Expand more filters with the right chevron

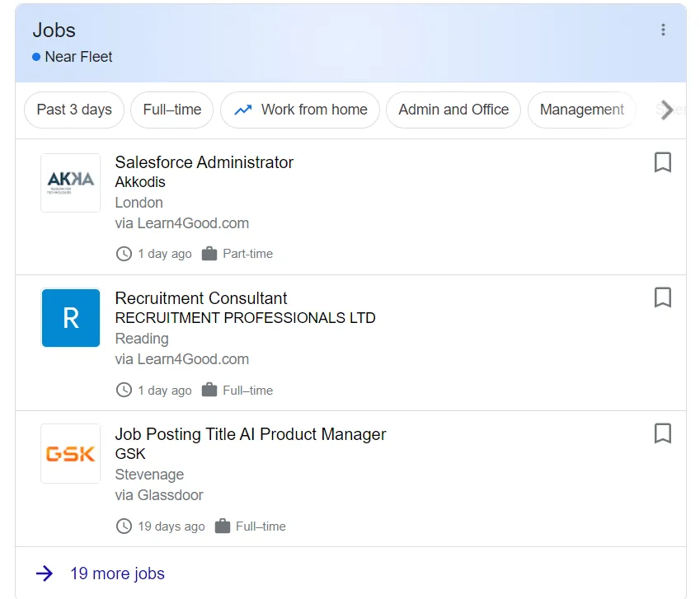[x=668, y=110]
